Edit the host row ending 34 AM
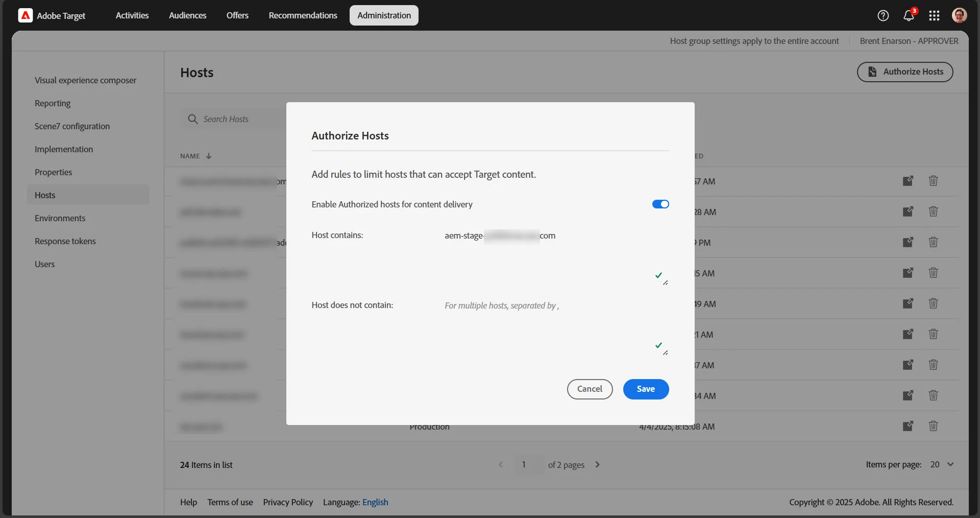The width and height of the screenshot is (980, 518). click(x=908, y=395)
